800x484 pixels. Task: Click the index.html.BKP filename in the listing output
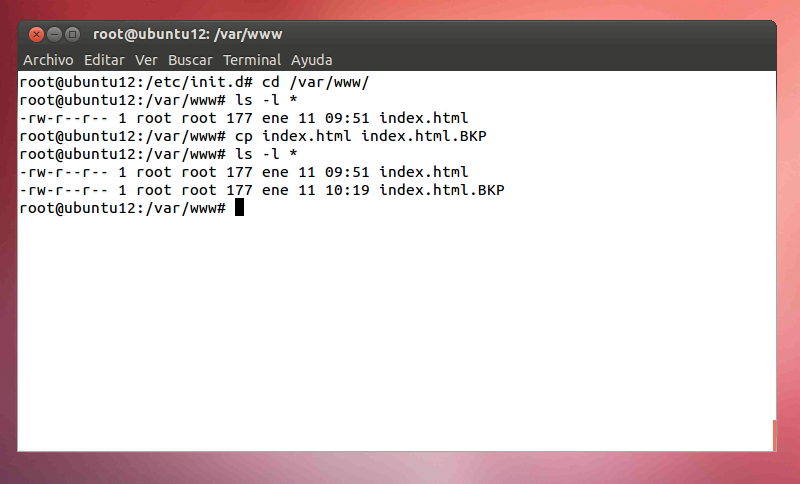tap(442, 190)
